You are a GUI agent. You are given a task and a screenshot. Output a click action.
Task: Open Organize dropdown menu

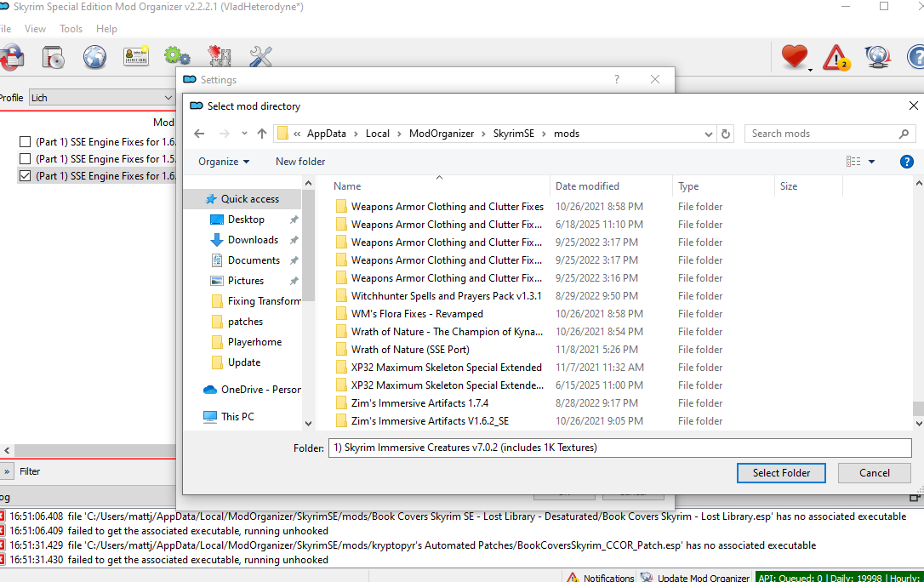224,162
